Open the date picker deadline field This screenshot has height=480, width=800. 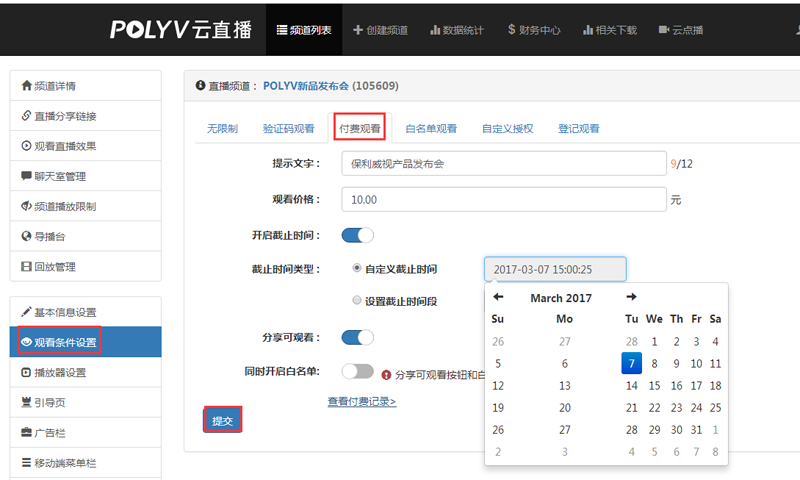[555, 269]
